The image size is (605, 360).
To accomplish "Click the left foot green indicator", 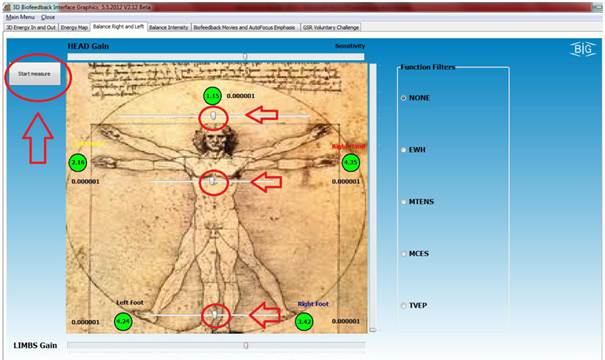I will (x=123, y=321).
